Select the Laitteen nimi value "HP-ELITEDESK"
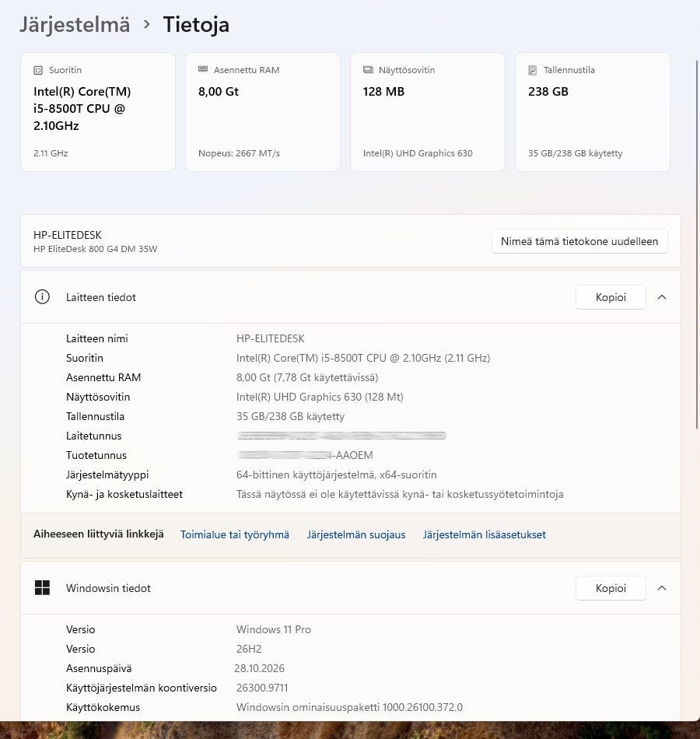The width and height of the screenshot is (700, 739). (x=270, y=338)
